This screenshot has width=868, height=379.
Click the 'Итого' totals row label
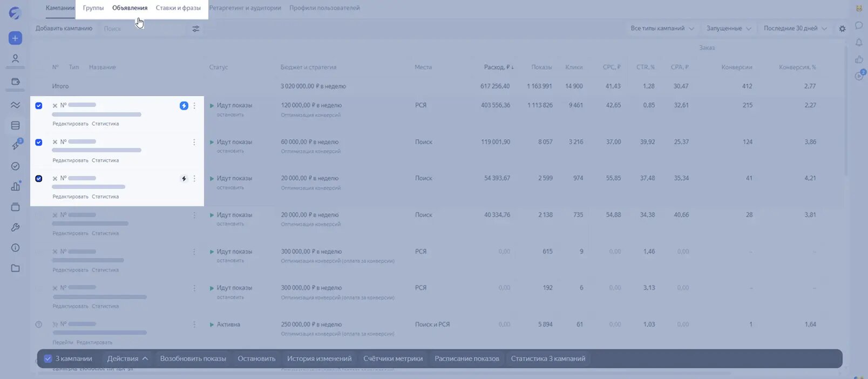tap(60, 86)
